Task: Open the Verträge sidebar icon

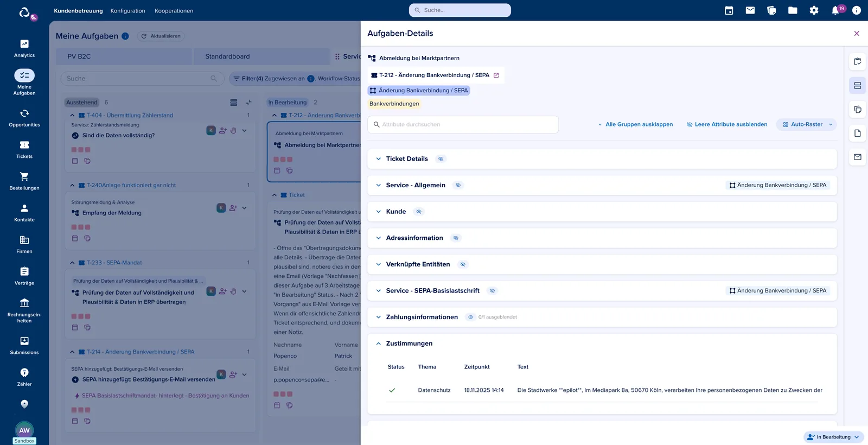Action: pyautogui.click(x=24, y=271)
